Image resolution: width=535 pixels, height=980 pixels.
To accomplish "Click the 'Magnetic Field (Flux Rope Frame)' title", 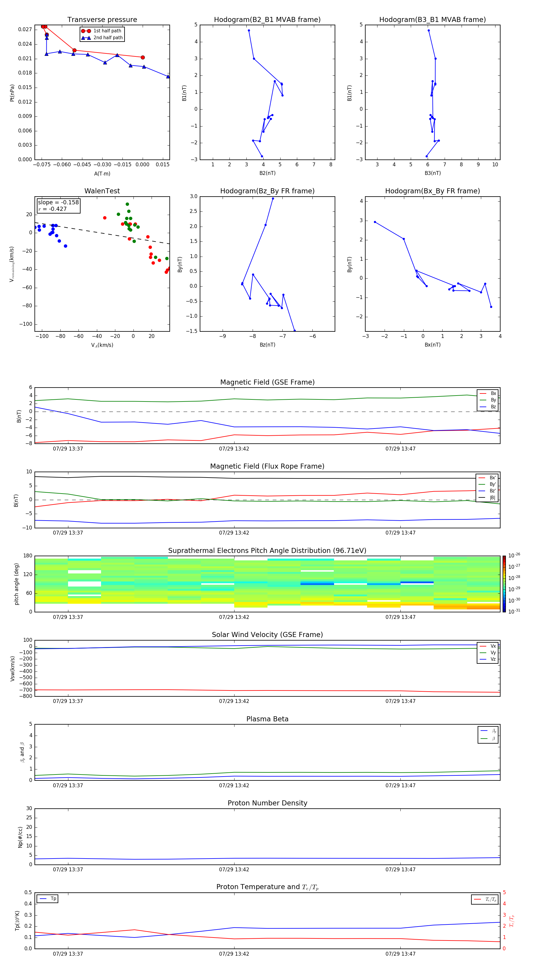I will tap(267, 467).
